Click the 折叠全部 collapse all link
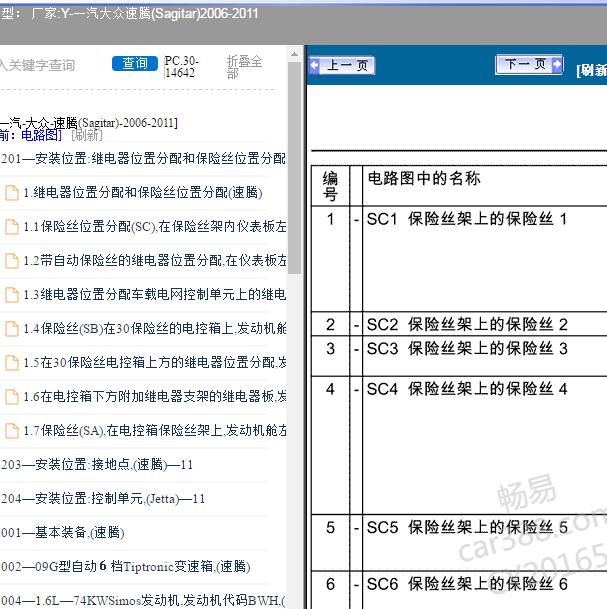The height and width of the screenshot is (609, 607). [244, 67]
